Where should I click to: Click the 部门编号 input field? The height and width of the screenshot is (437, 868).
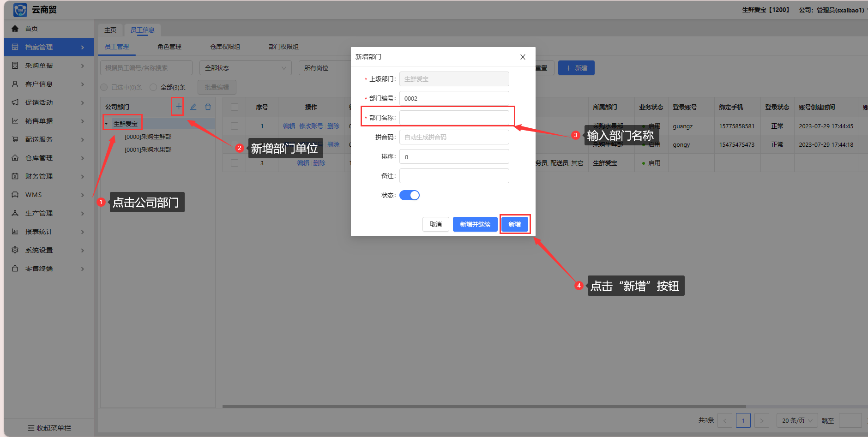click(x=454, y=98)
